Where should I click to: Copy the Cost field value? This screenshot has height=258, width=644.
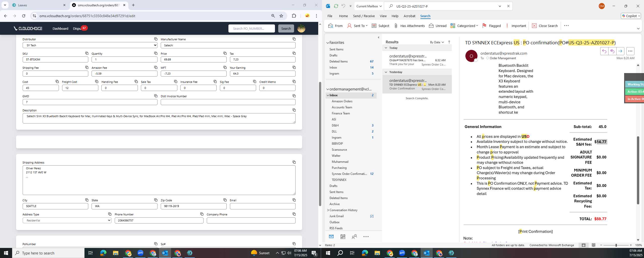(57, 81)
